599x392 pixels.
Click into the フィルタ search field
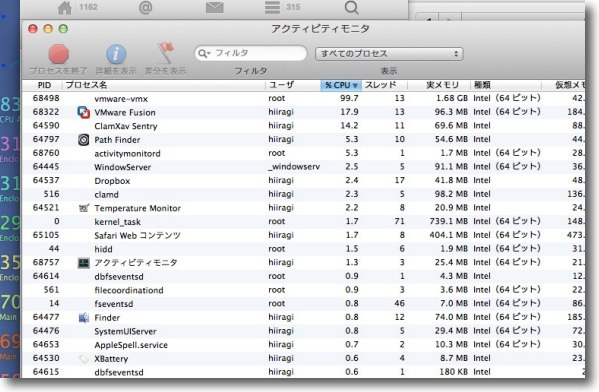(251, 53)
